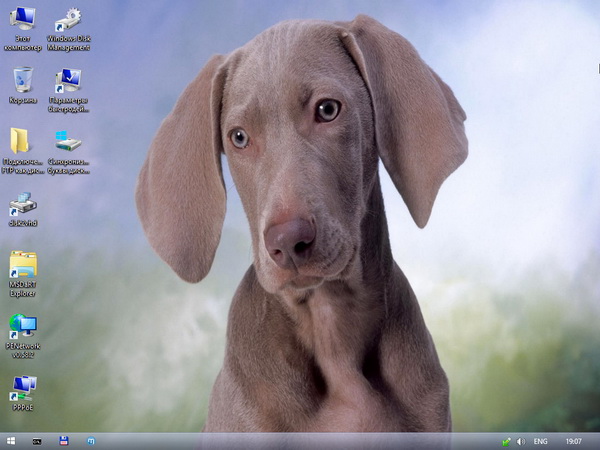
Task: Launch the PPPoE connection shortcut
Action: (22, 386)
